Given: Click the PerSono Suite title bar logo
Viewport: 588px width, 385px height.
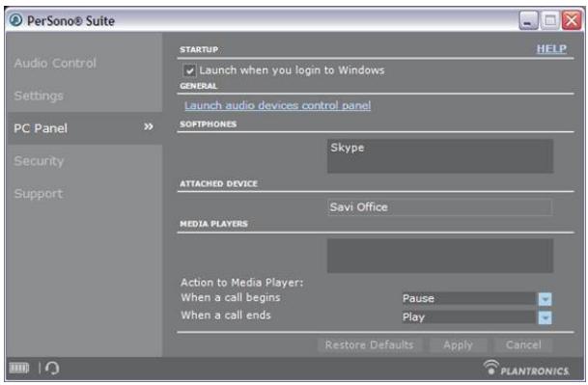Looking at the screenshot, I should tap(15, 19).
